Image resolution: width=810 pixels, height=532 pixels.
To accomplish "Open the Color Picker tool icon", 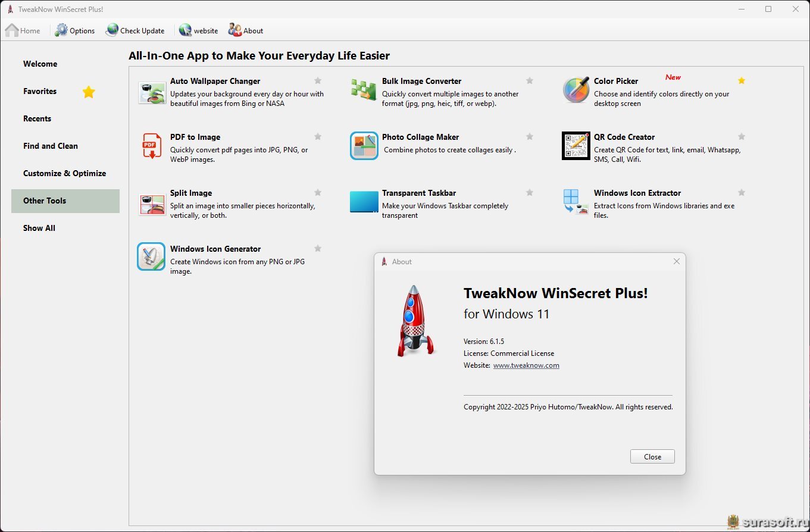I will click(x=576, y=90).
